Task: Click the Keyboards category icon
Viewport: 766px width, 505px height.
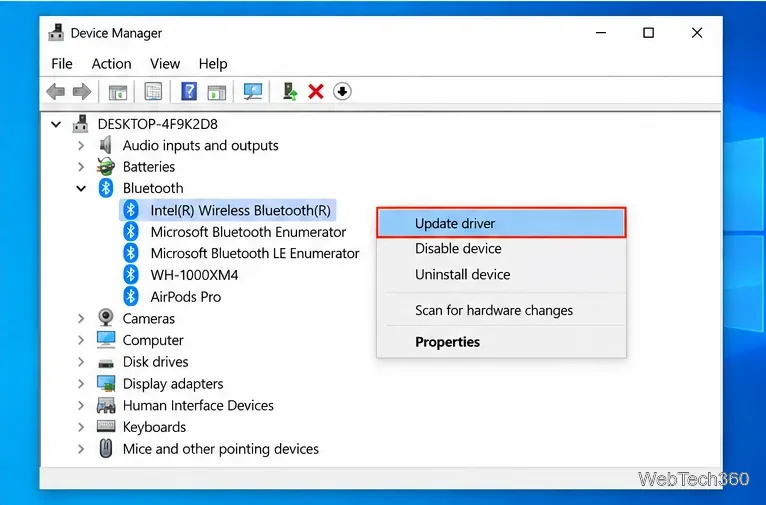Action: (x=106, y=427)
